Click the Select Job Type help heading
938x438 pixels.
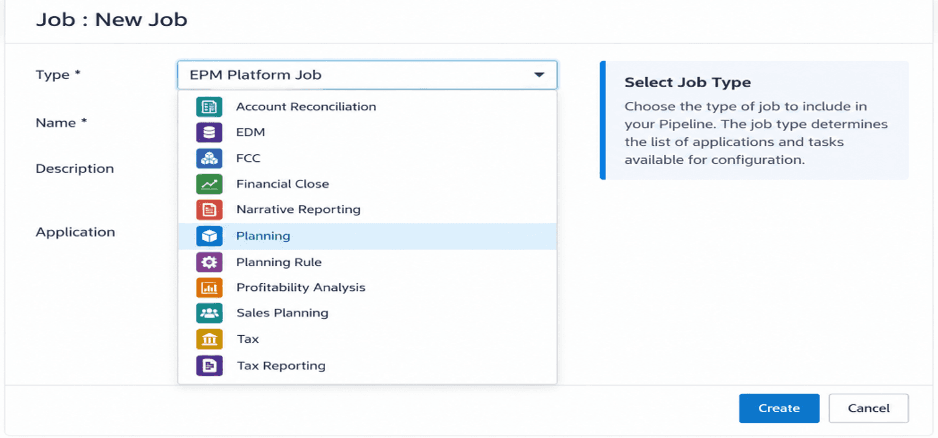pos(688,83)
